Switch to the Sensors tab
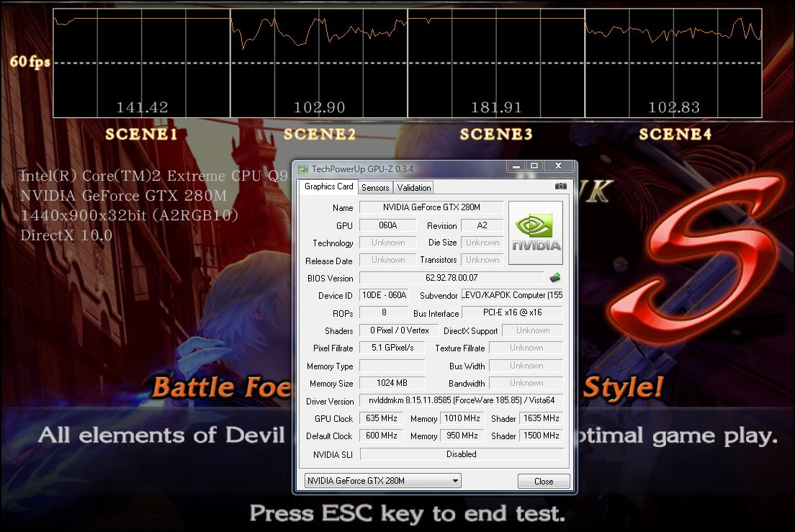 [x=375, y=187]
